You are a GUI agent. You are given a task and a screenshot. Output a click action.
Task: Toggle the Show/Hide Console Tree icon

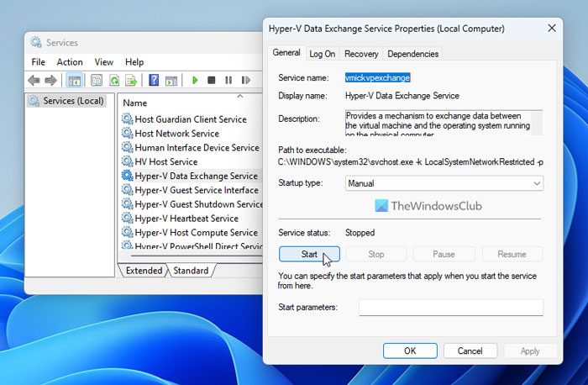(74, 81)
